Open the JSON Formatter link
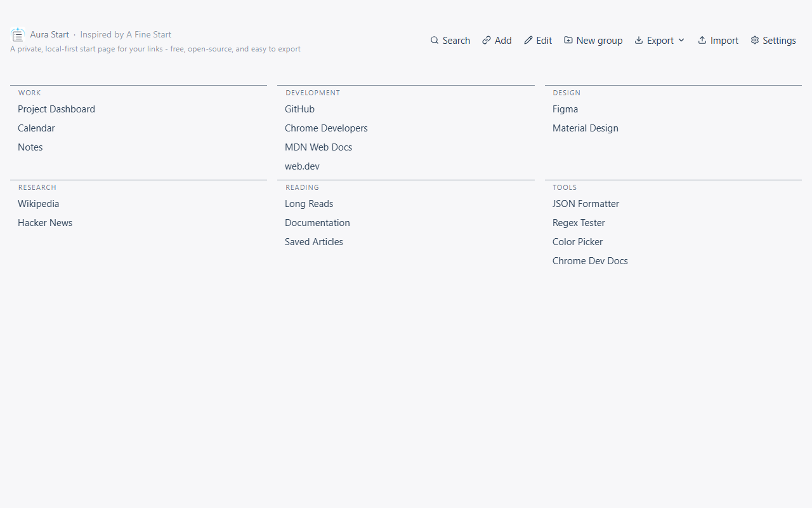 [x=586, y=204]
